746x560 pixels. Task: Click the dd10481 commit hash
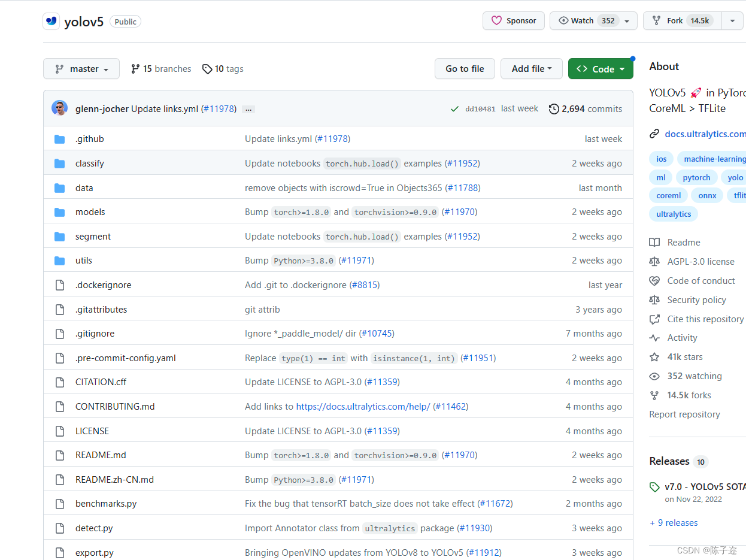pyautogui.click(x=480, y=109)
